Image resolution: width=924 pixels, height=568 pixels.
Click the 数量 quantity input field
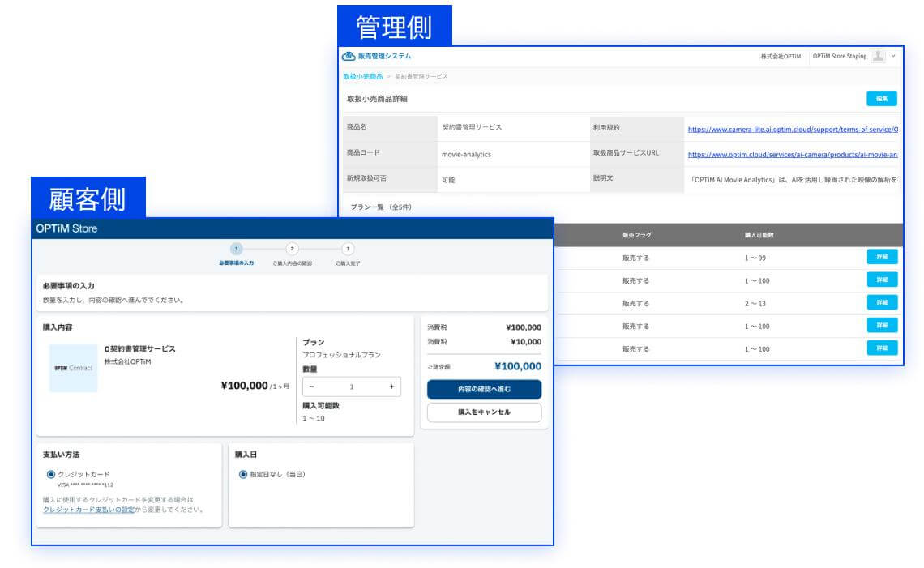point(352,386)
